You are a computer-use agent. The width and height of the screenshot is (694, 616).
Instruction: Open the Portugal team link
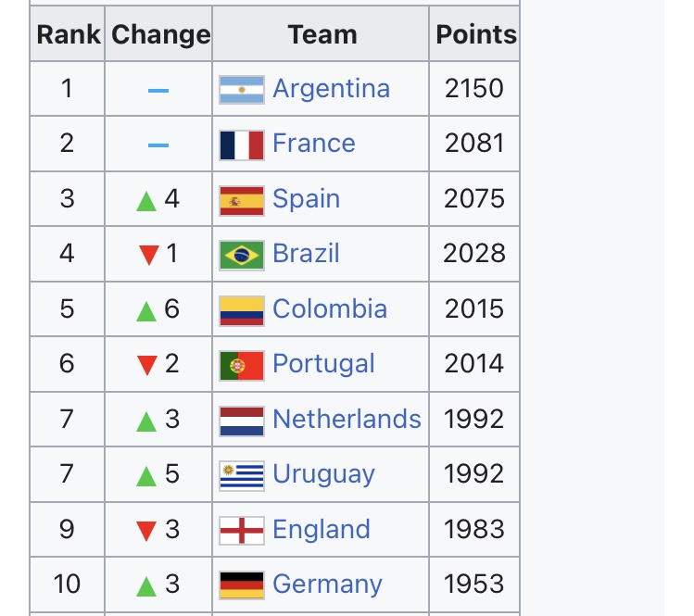click(323, 364)
